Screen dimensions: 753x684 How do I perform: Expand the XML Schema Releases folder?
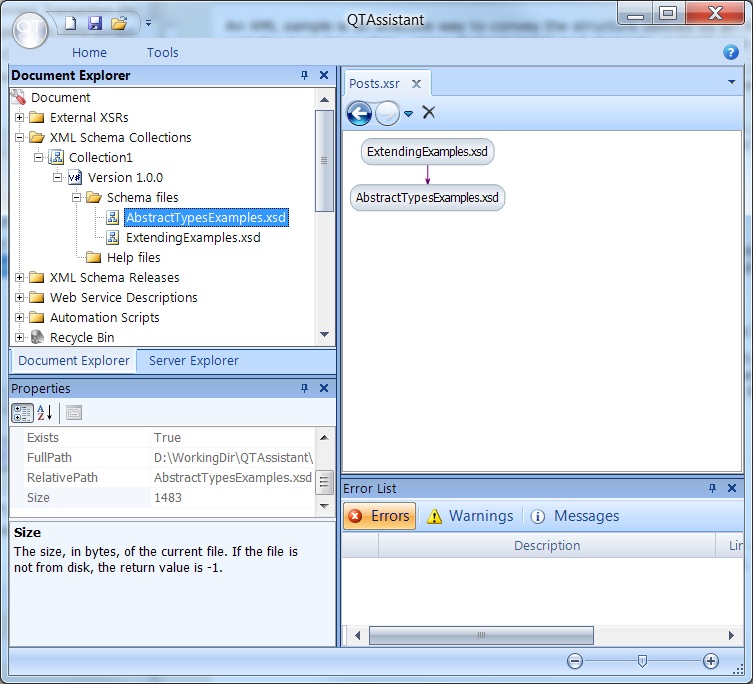[x=19, y=277]
